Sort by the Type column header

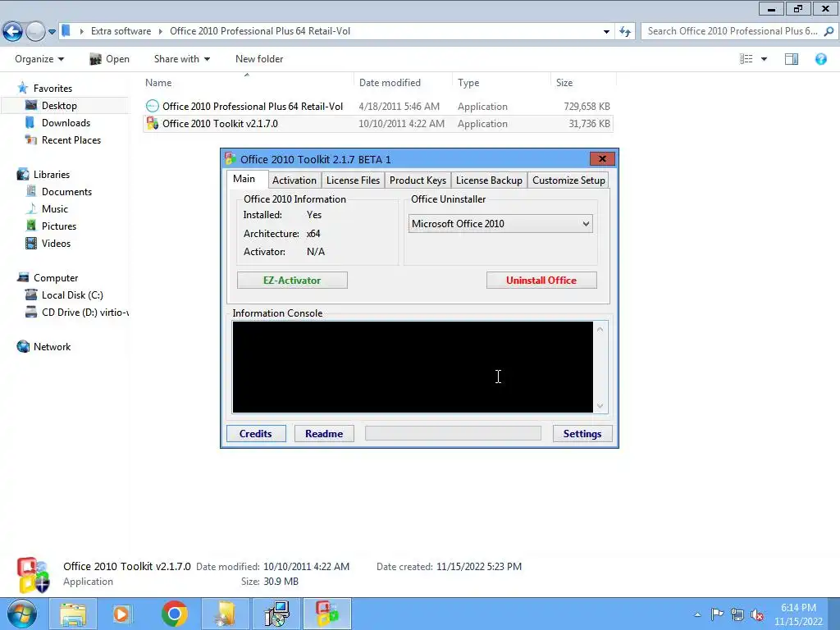[501, 83]
